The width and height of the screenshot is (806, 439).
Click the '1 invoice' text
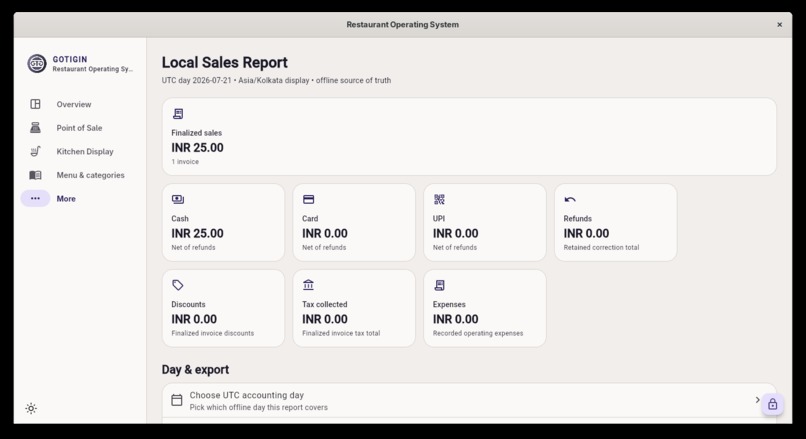(185, 162)
